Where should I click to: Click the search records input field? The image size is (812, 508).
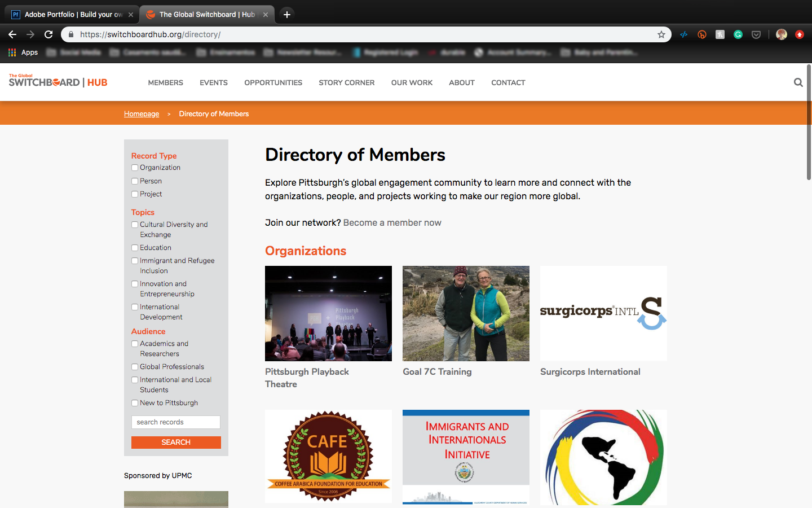click(x=176, y=422)
